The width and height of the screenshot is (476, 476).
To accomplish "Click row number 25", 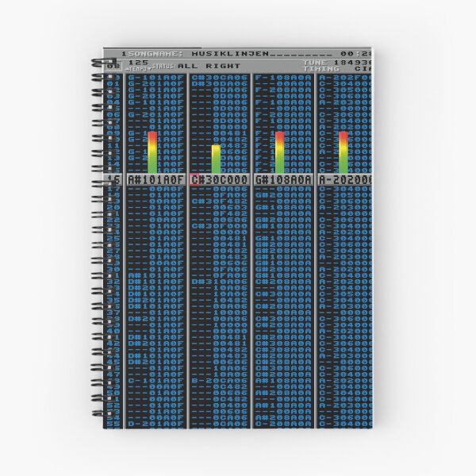I will click(x=113, y=238).
